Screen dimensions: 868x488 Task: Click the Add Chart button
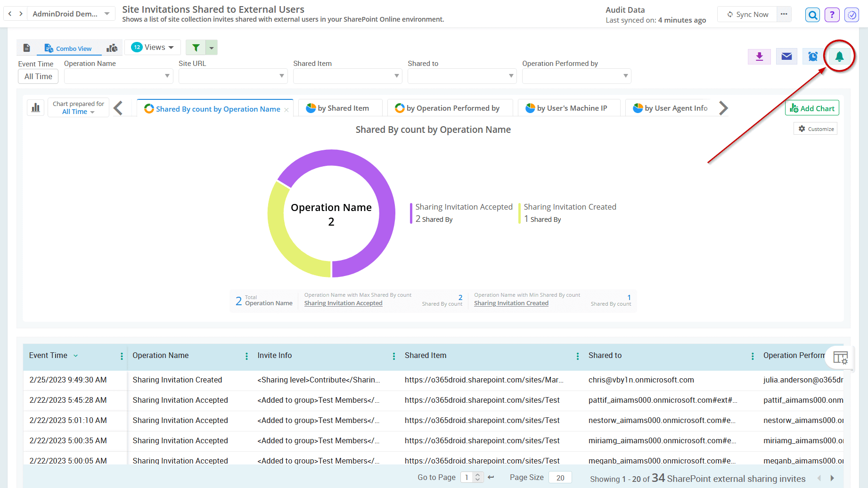coord(811,108)
